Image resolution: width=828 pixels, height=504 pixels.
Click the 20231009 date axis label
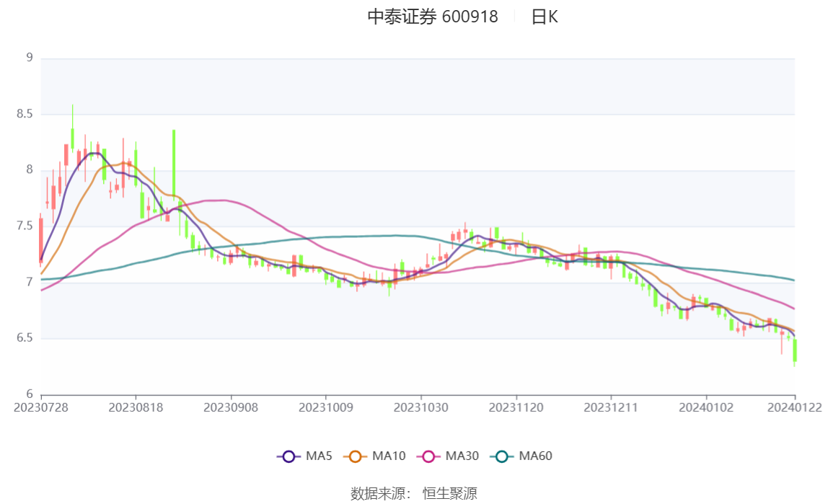[326, 408]
